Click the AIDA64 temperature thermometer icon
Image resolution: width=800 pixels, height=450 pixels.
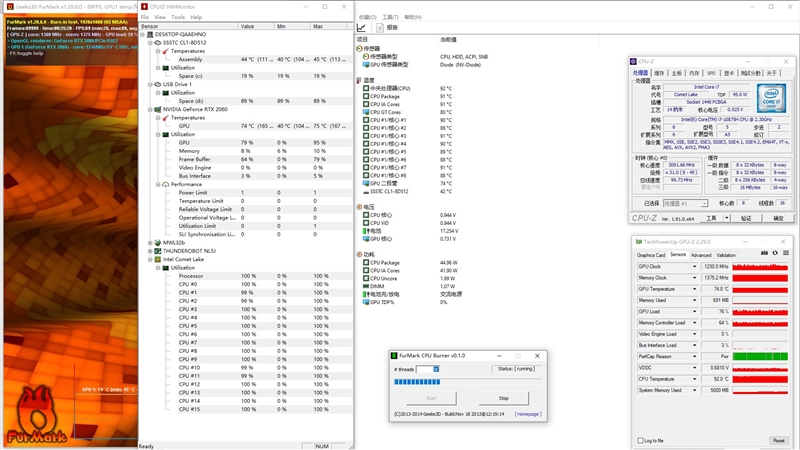pyautogui.click(x=359, y=80)
